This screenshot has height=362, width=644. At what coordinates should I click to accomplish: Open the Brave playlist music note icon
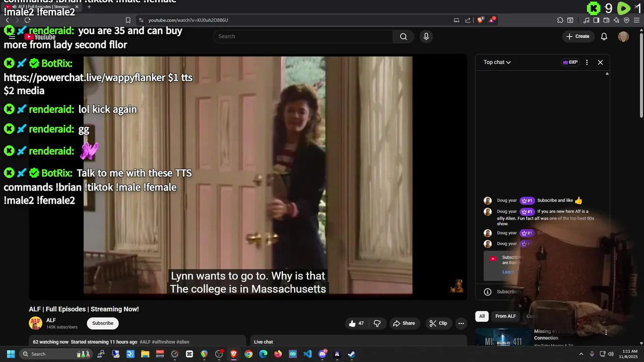click(586, 20)
